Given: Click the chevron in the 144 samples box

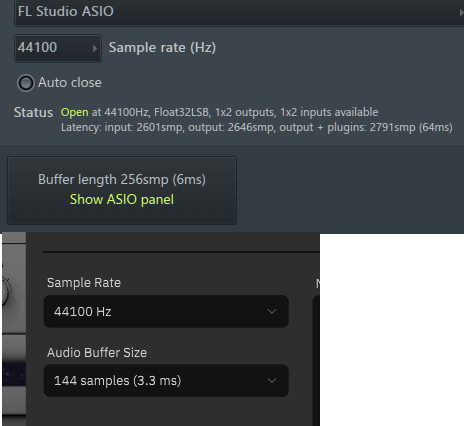Looking at the screenshot, I should tap(272, 380).
